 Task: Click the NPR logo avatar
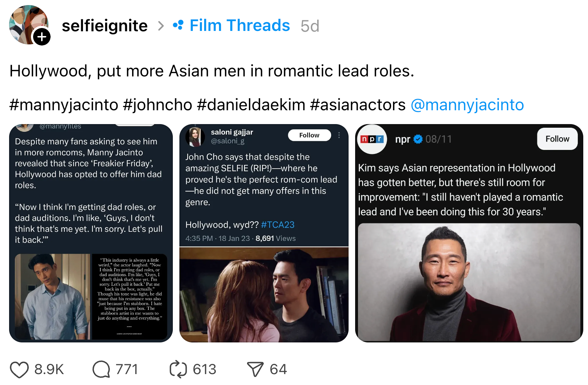(x=372, y=139)
